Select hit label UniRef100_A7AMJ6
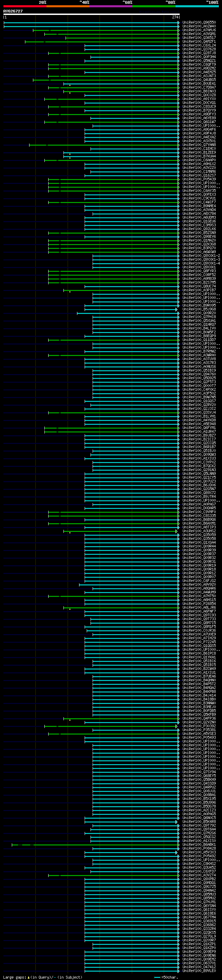The image size is (222, 980). (x=199, y=30)
